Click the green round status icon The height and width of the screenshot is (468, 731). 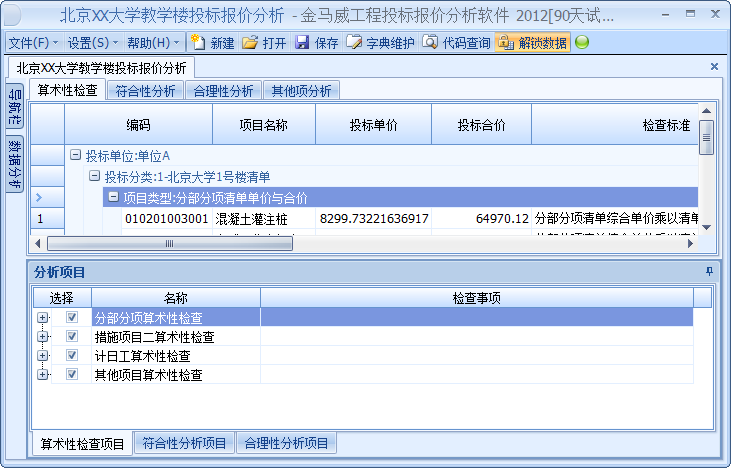582,43
